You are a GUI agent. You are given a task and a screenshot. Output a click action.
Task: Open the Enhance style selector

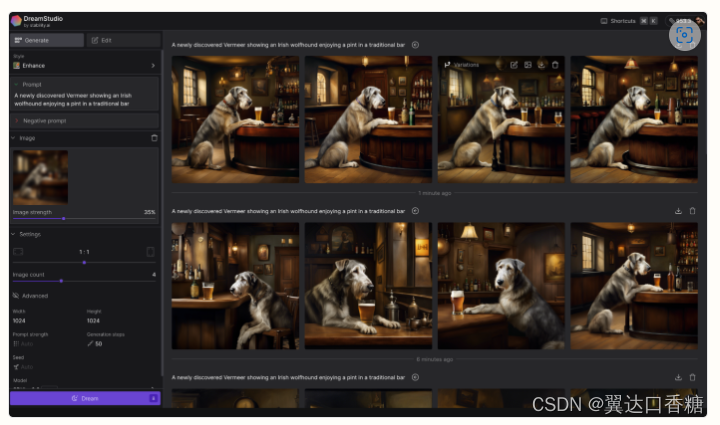[x=85, y=66]
